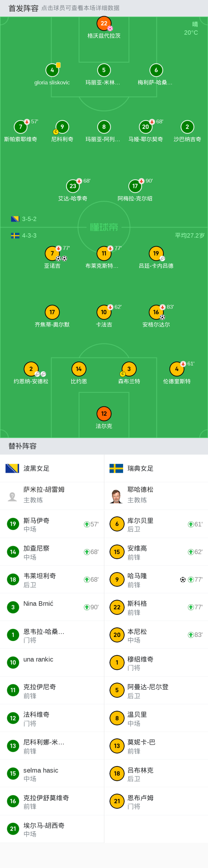This screenshot has width=208, height=868.
Task: Open substitute number 6 库尔贝里 row
Action: (x=156, y=524)
